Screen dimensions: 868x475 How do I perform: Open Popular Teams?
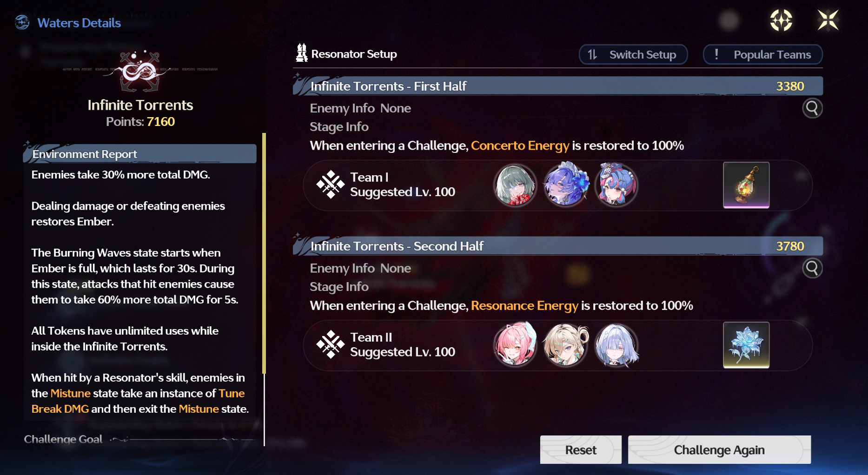763,54
